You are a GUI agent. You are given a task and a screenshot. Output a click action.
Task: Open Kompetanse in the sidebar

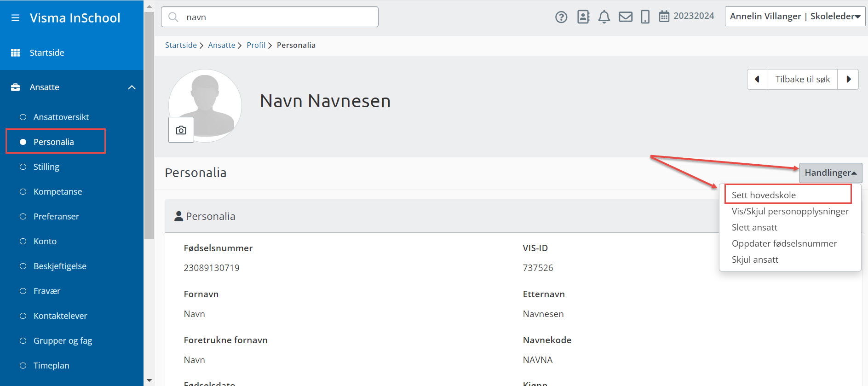(57, 191)
